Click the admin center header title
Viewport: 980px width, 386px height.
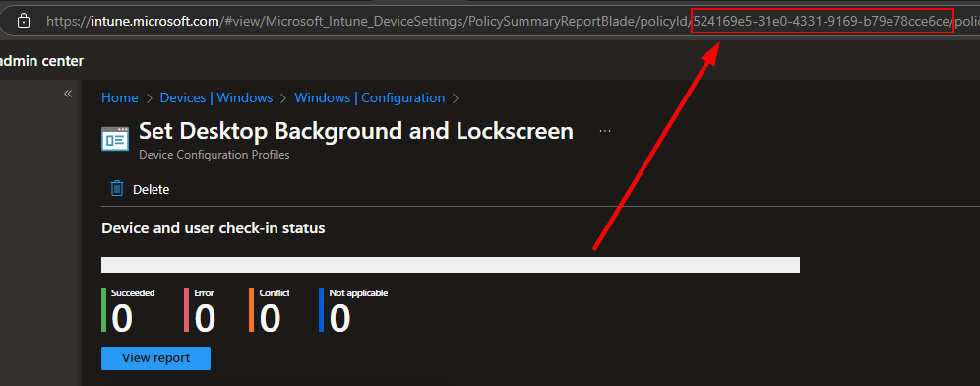[42, 61]
